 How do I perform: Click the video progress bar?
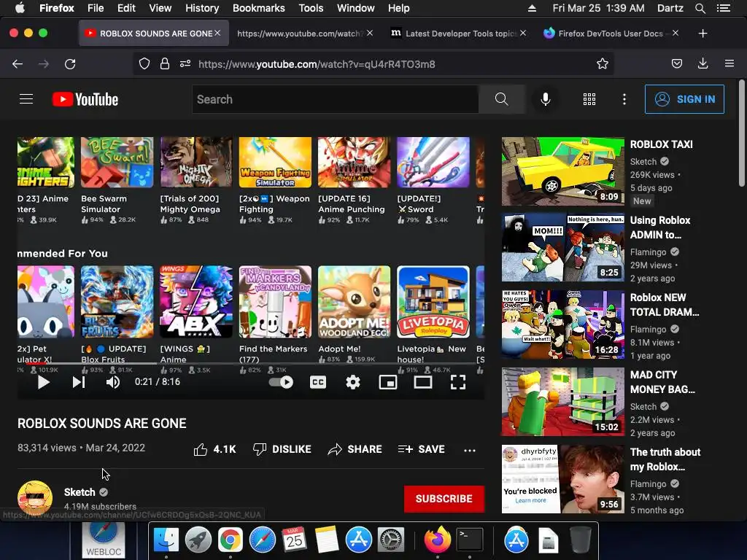click(x=251, y=363)
